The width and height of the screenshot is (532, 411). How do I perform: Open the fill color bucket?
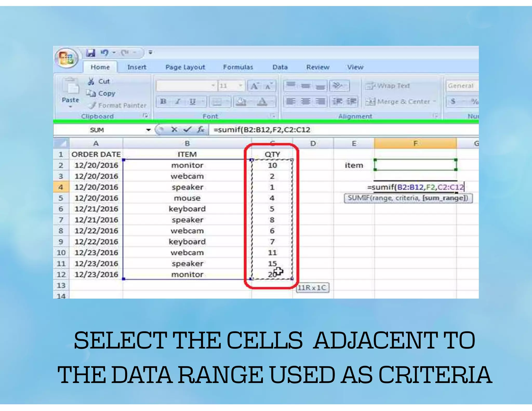[241, 102]
